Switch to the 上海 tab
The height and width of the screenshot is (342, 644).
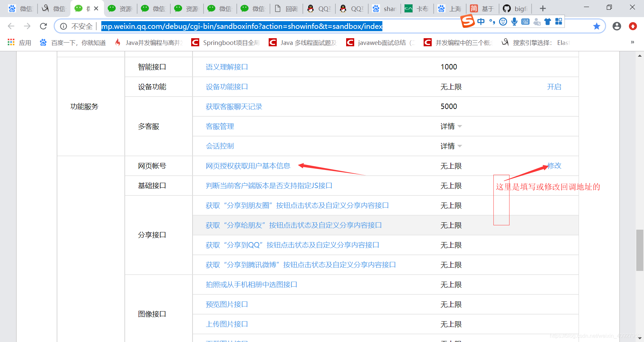coord(450,8)
